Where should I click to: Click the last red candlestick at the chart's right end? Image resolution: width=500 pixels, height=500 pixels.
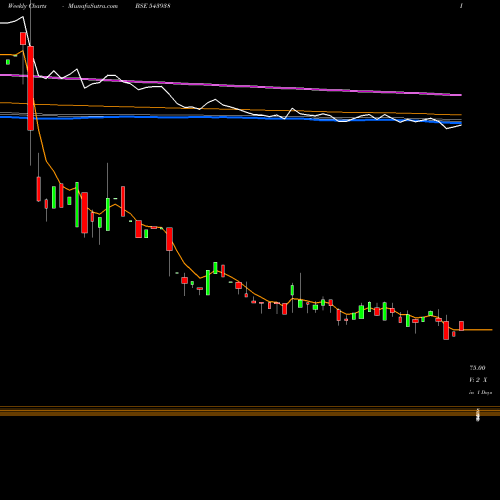pos(461,326)
